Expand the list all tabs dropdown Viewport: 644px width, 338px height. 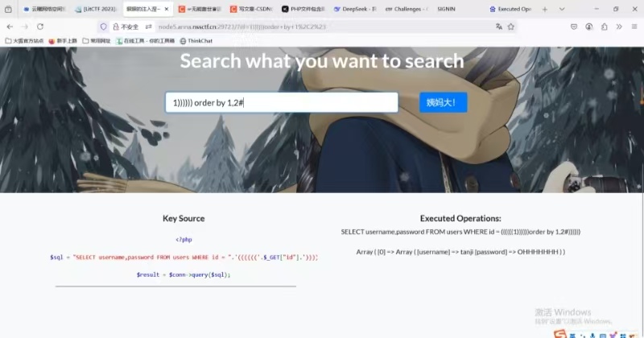562,9
